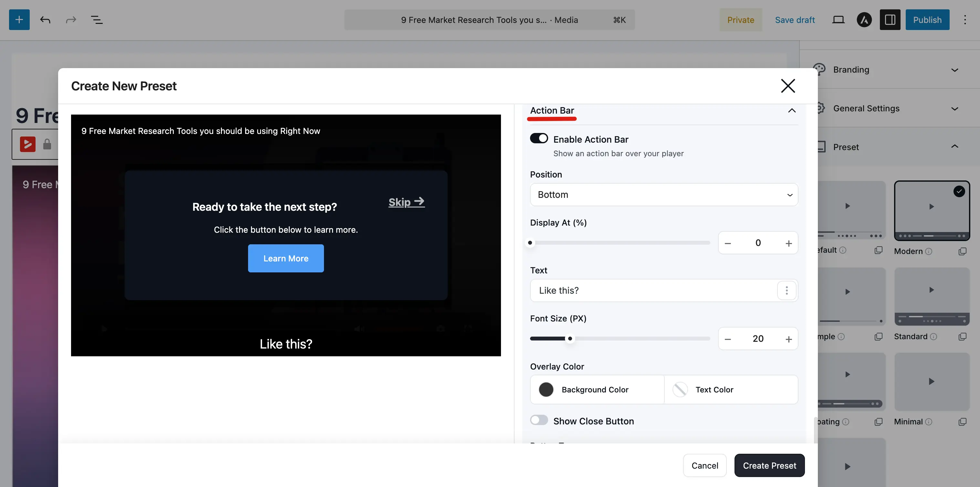Open the Astra settings icon
Viewport: 980px width, 487px height.
[x=864, y=20]
